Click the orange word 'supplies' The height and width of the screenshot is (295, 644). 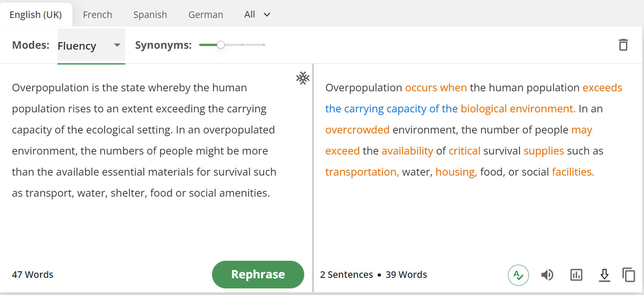pos(544,151)
